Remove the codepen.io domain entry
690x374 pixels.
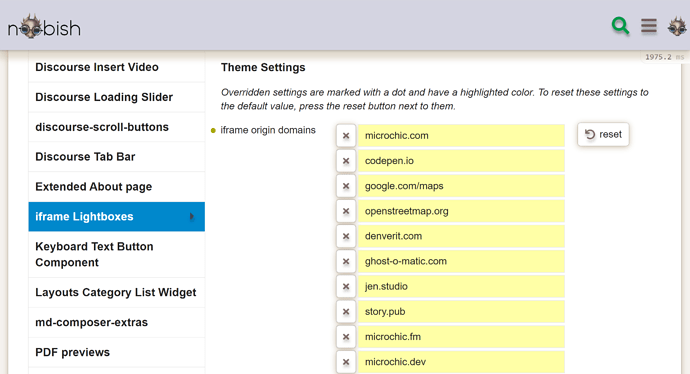346,161
